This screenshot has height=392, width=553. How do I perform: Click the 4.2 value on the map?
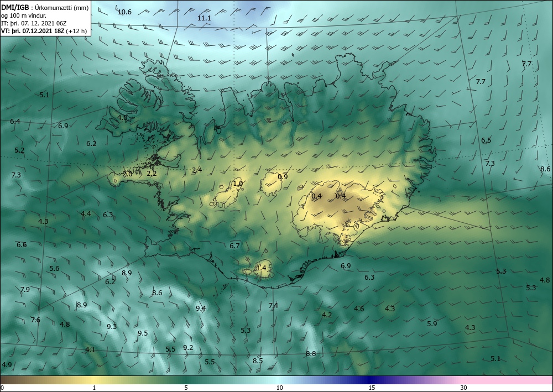click(327, 315)
